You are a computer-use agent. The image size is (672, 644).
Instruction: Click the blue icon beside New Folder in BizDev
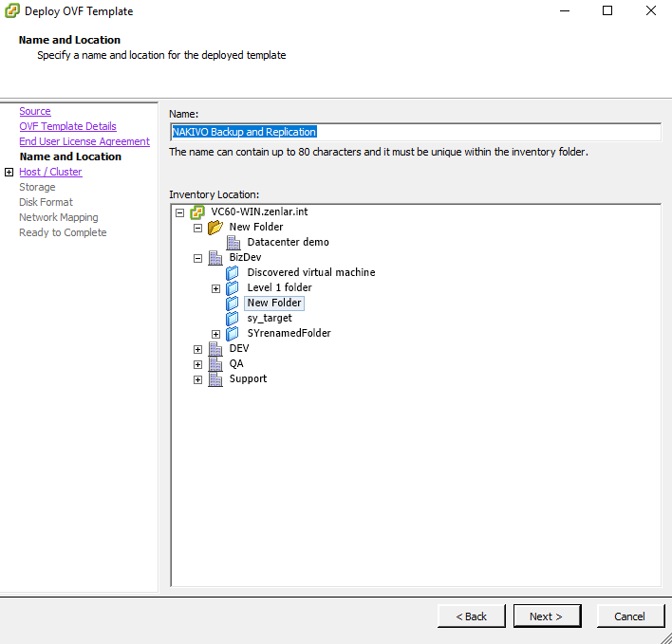(233, 304)
